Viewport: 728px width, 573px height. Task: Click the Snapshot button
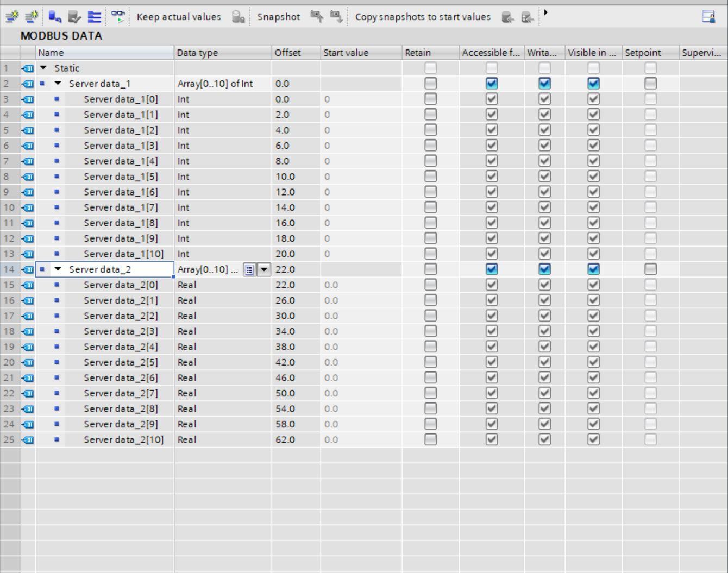coord(279,17)
